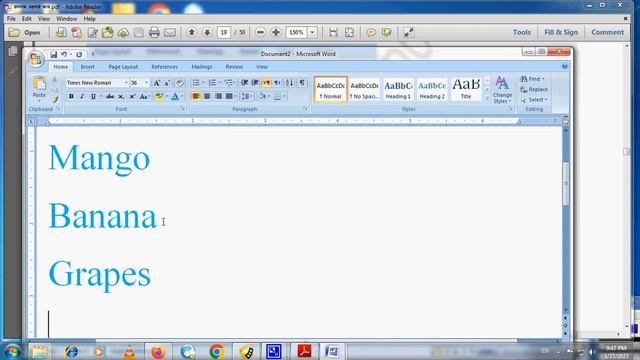Viewport: 640px width, 360px height.
Task: Click the Bullets list icon
Action: coord(196,83)
